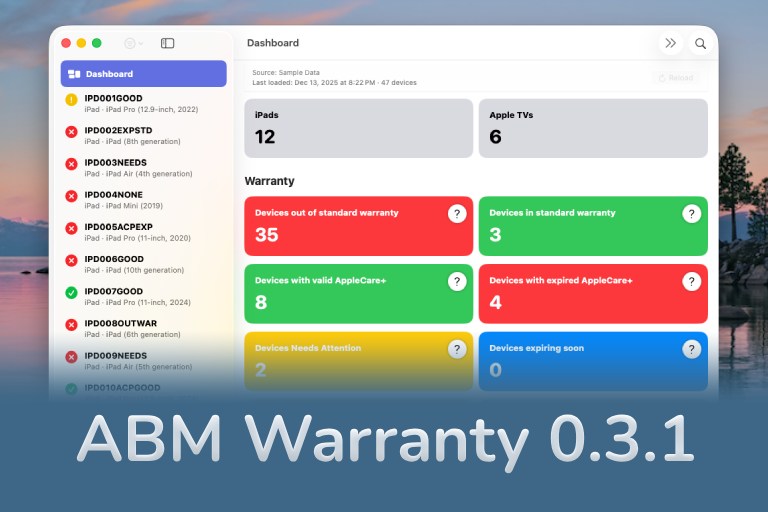Screen dimensions: 768x512
Task: Select the Dashboard sidebar item
Action: pos(144,73)
